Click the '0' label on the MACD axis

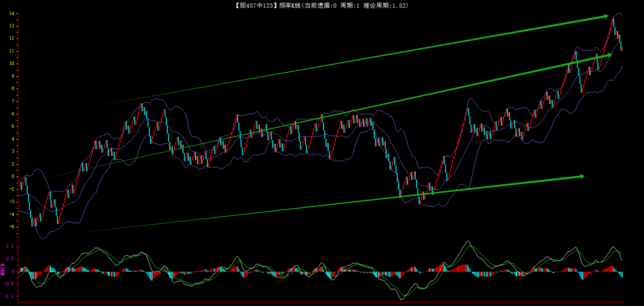[x=13, y=272]
